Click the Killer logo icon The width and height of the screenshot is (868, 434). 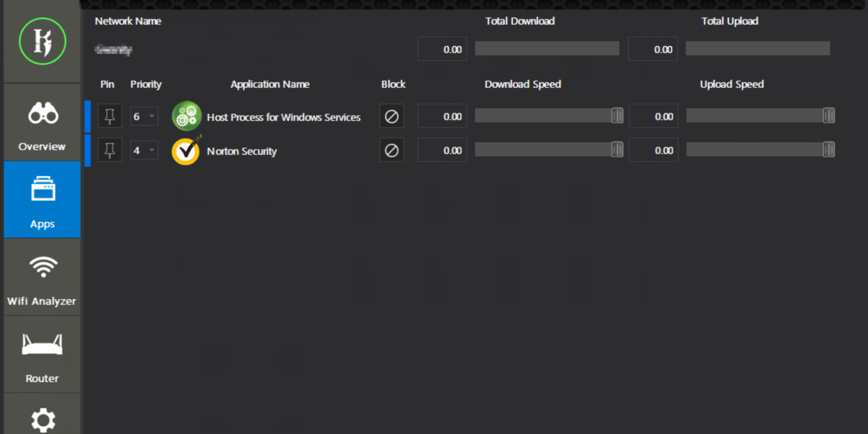(x=43, y=41)
